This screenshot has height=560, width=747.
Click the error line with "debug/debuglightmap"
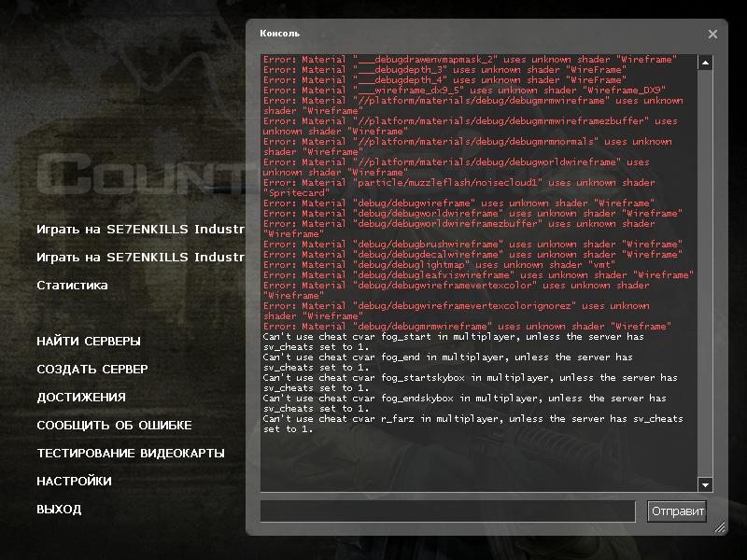tap(439, 265)
